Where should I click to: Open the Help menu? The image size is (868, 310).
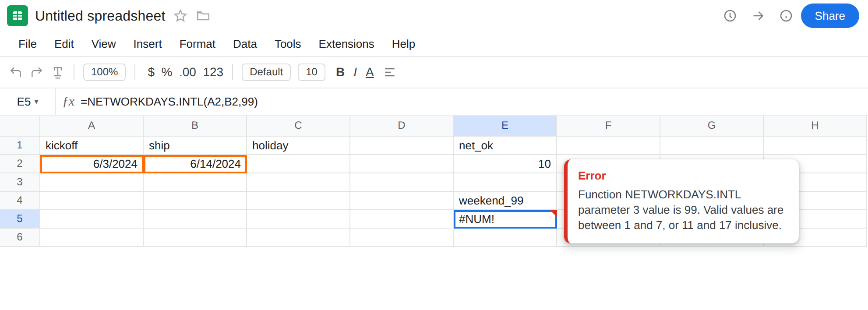[403, 44]
